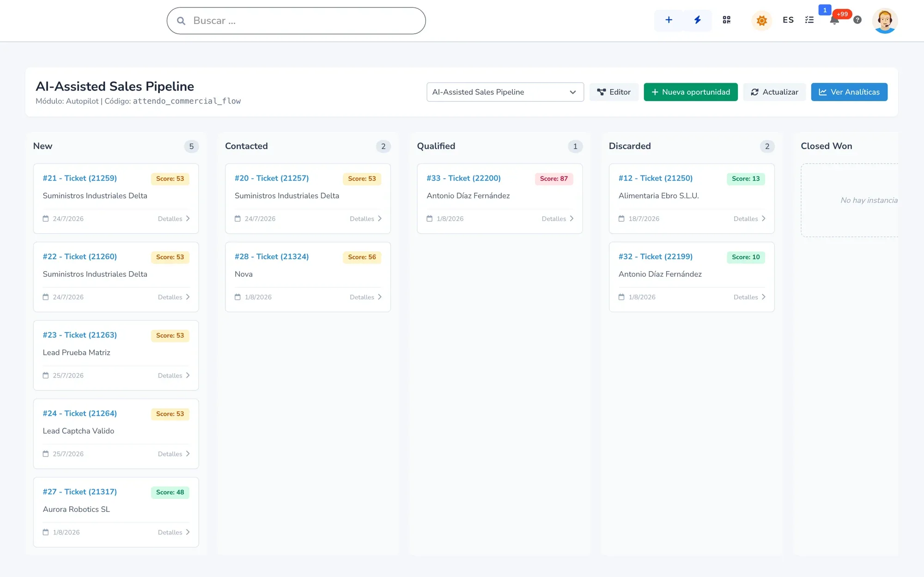Click the plus icon in top bar
924x577 pixels.
pos(669,20)
